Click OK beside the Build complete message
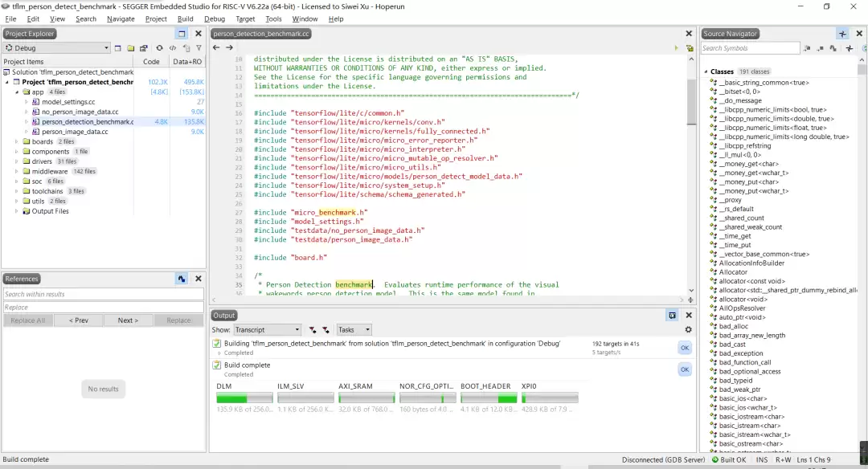 pyautogui.click(x=685, y=369)
